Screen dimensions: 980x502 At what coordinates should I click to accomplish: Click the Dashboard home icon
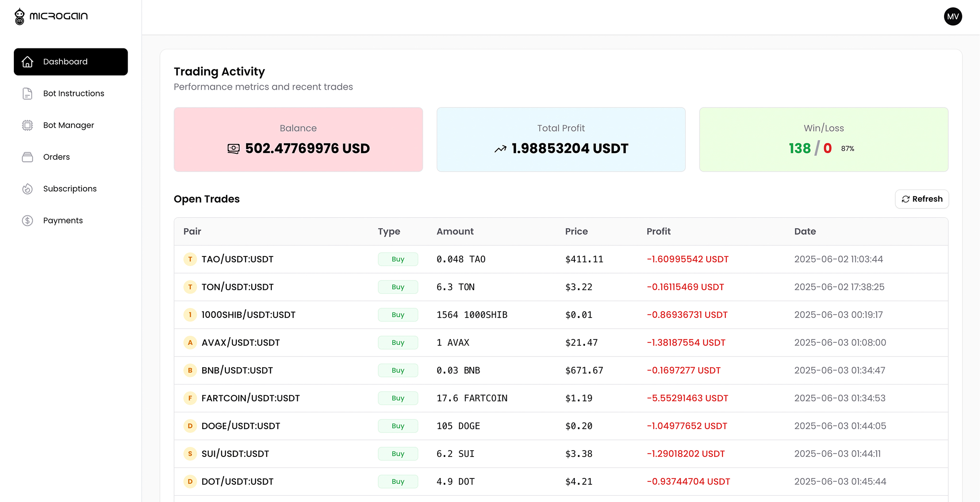27,61
